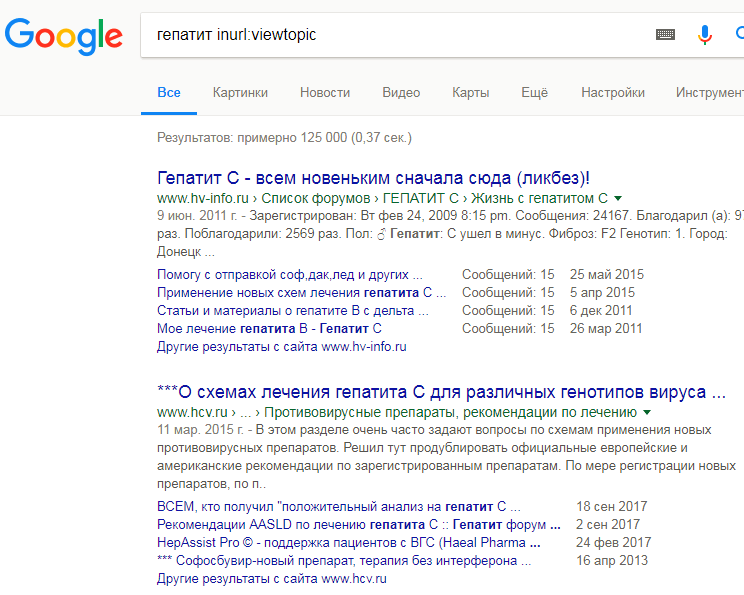Expand dropdown arrow next to hcv.ru URL
Image resolution: width=744 pixels, height=595 pixels.
point(647,413)
